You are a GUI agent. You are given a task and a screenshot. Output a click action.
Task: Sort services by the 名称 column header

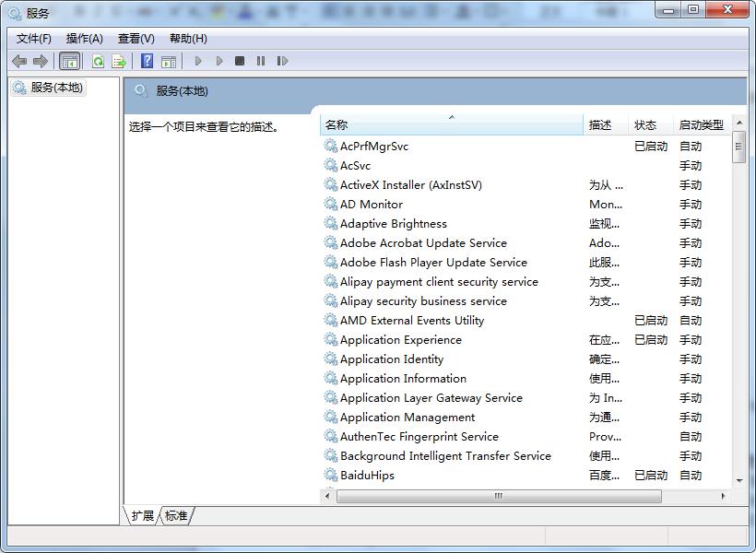451,125
